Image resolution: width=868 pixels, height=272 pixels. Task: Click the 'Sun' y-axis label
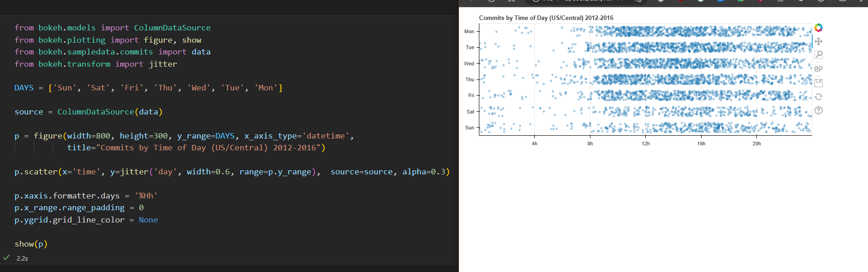(469, 128)
